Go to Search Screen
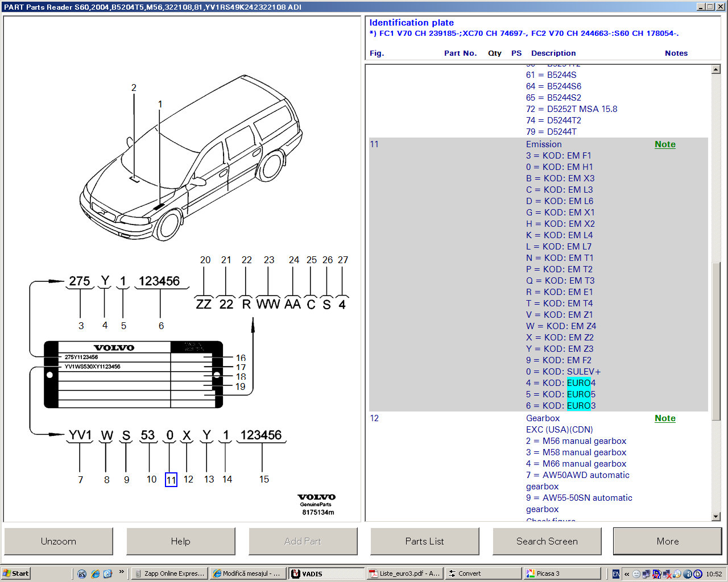The image size is (728, 582). pyautogui.click(x=547, y=541)
